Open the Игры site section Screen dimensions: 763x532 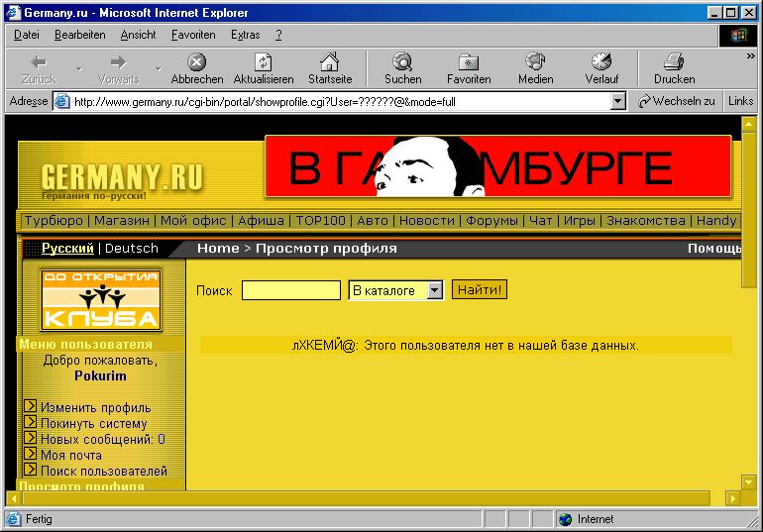coord(580,221)
